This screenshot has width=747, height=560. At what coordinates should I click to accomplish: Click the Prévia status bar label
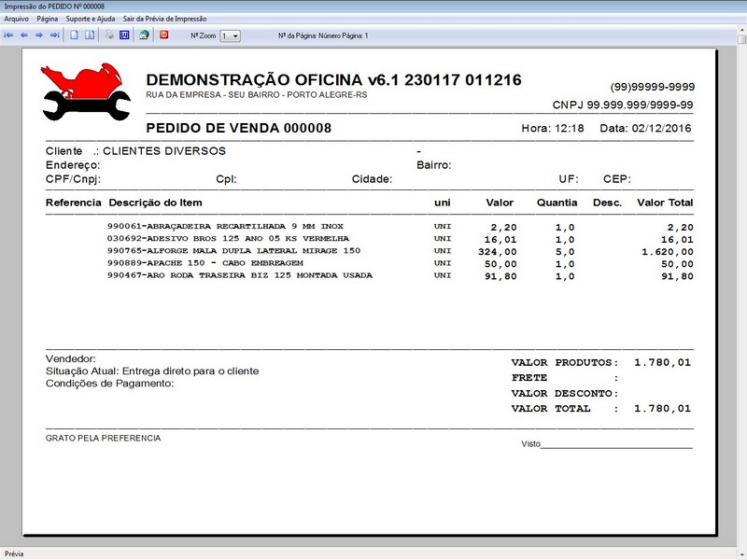[13, 551]
